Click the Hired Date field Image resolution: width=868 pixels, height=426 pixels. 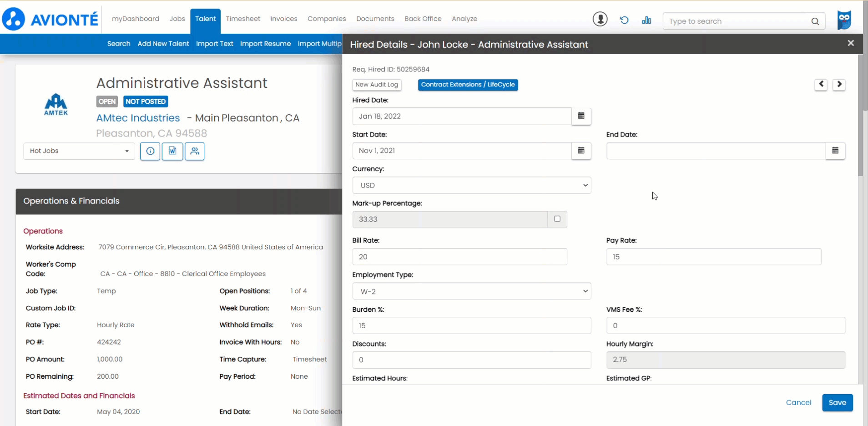pos(462,116)
